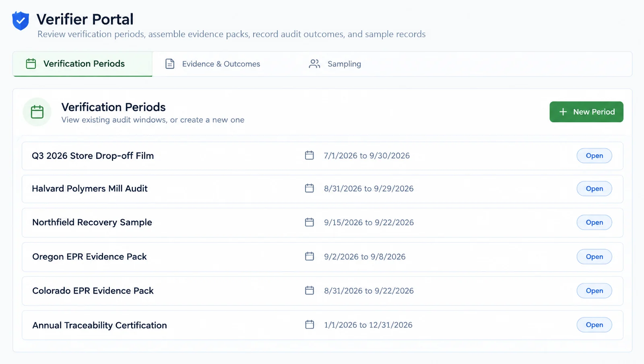Open the Annual Traceability Certification period
The image size is (644, 364).
[594, 325]
